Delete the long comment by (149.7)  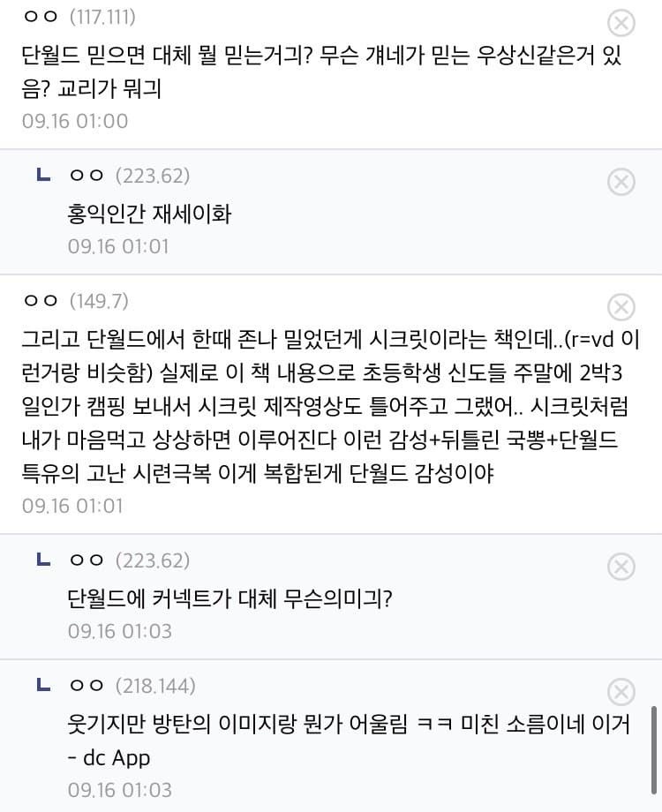point(621,306)
